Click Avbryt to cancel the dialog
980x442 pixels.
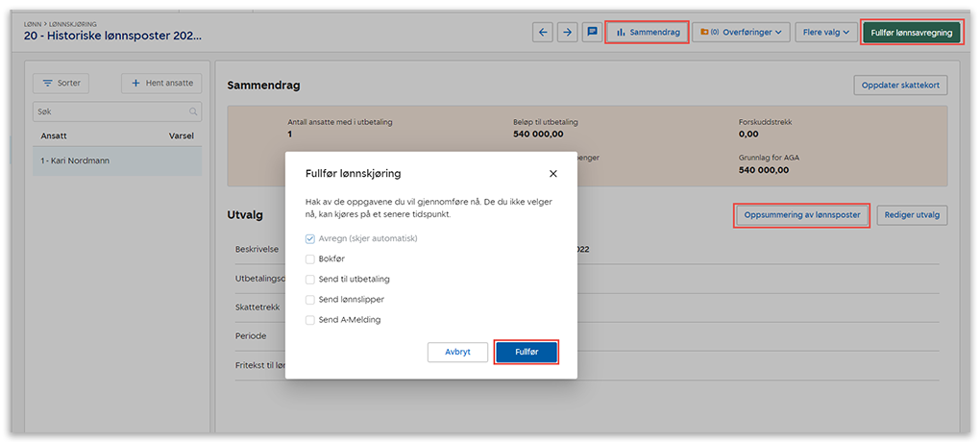457,352
